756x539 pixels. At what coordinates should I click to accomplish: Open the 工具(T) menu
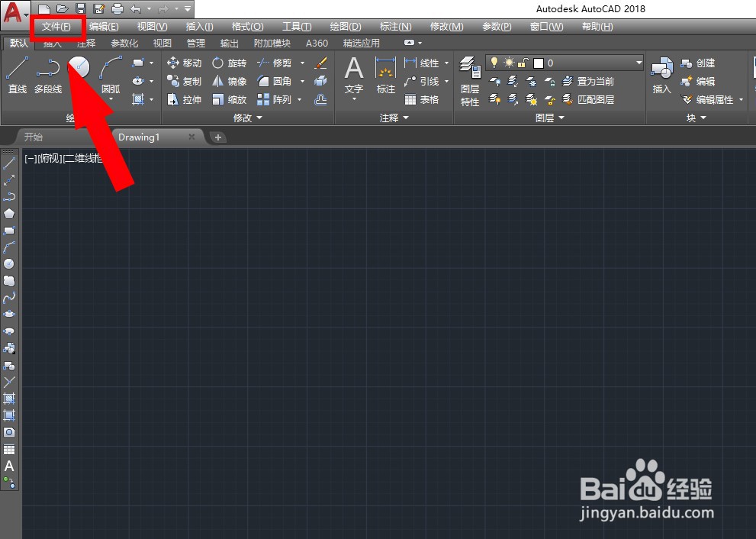(x=297, y=27)
